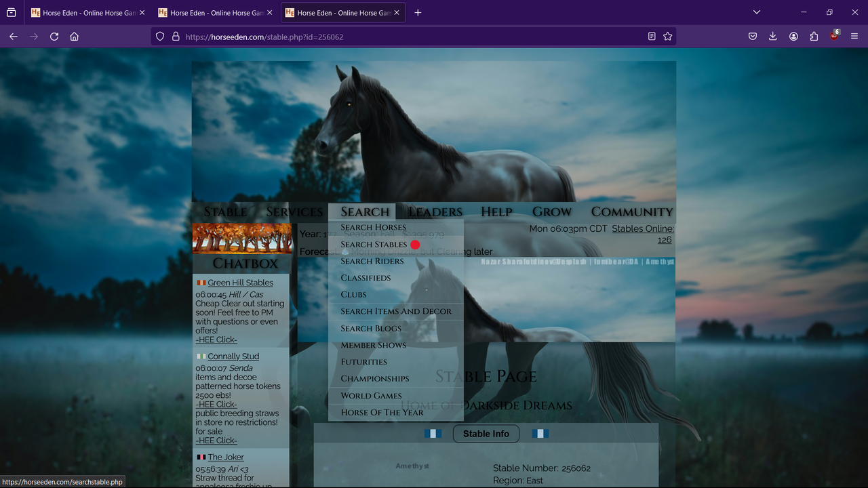
Task: Click the uBlock Origin extension icon
Action: point(834,36)
